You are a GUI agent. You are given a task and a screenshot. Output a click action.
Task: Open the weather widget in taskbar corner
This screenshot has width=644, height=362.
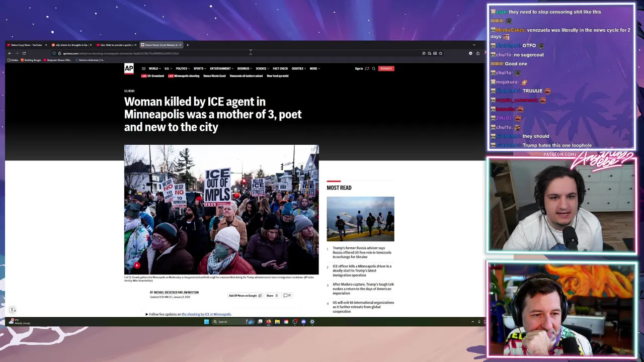[19, 321]
